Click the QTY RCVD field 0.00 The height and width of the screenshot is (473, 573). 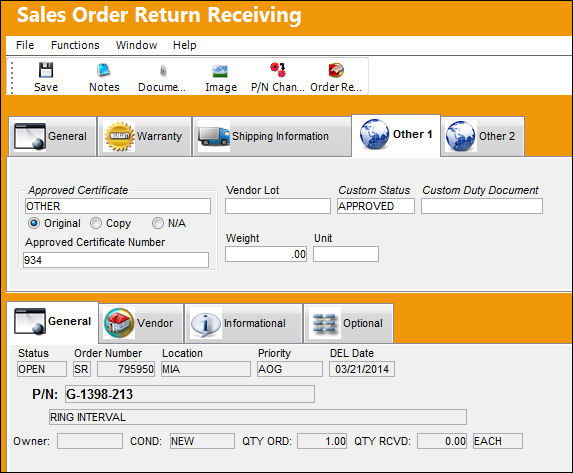(x=442, y=441)
